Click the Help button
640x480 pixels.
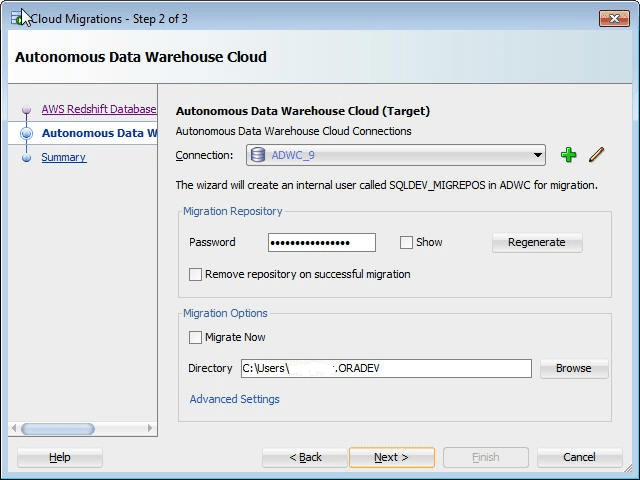tap(60, 457)
